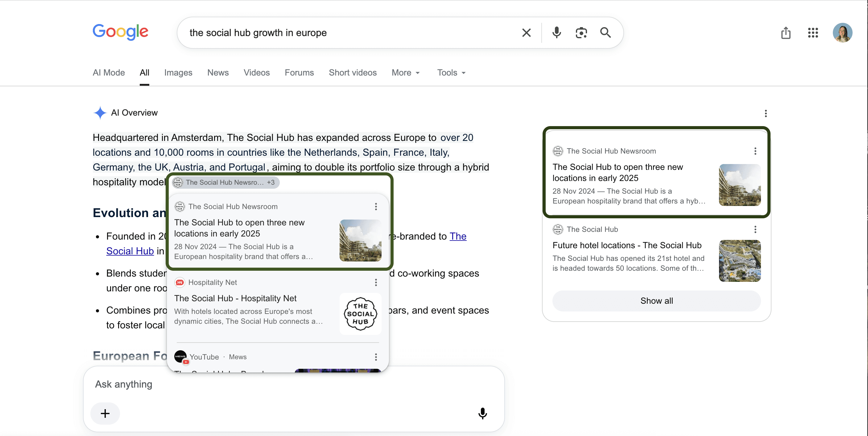
Task: Click the magnifying glass search button
Action: coord(606,33)
